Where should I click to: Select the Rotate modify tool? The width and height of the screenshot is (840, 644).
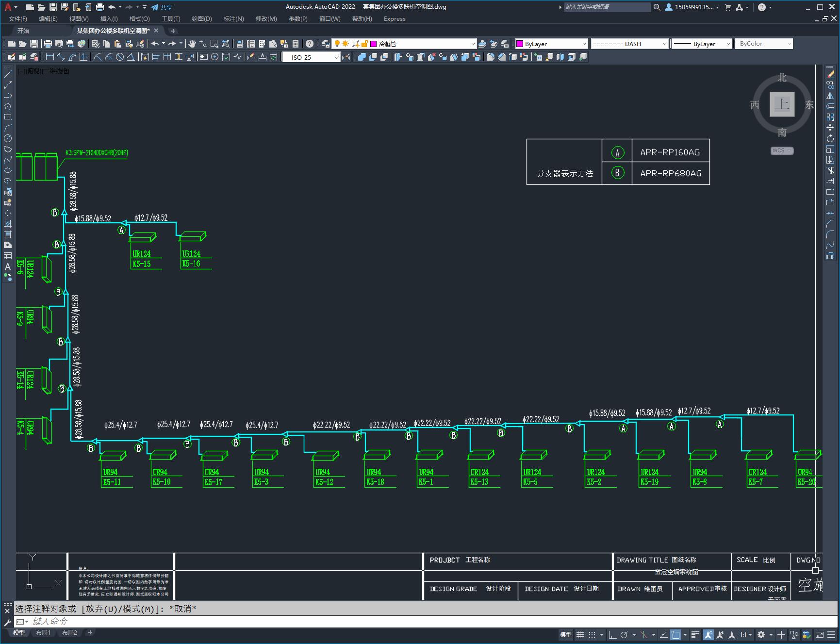(830, 138)
